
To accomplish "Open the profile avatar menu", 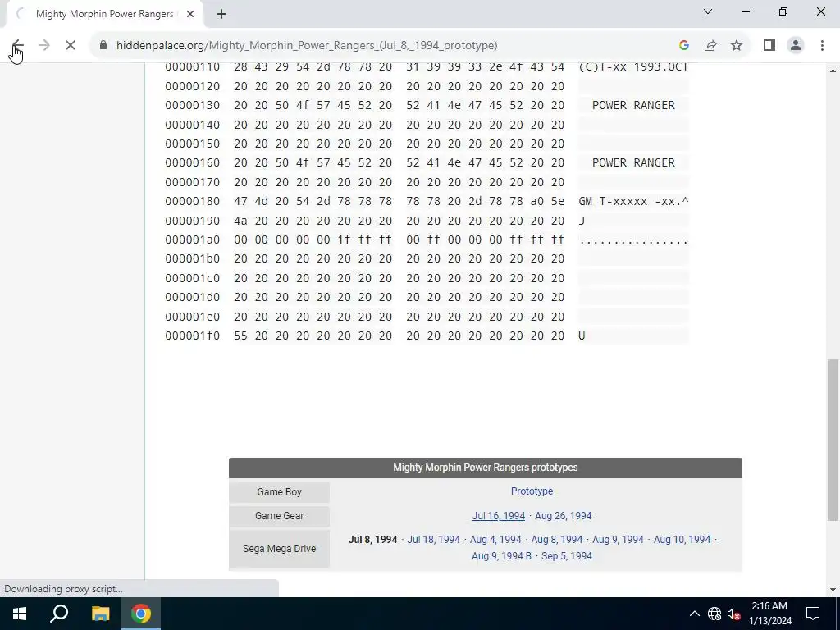I will [x=796, y=46].
